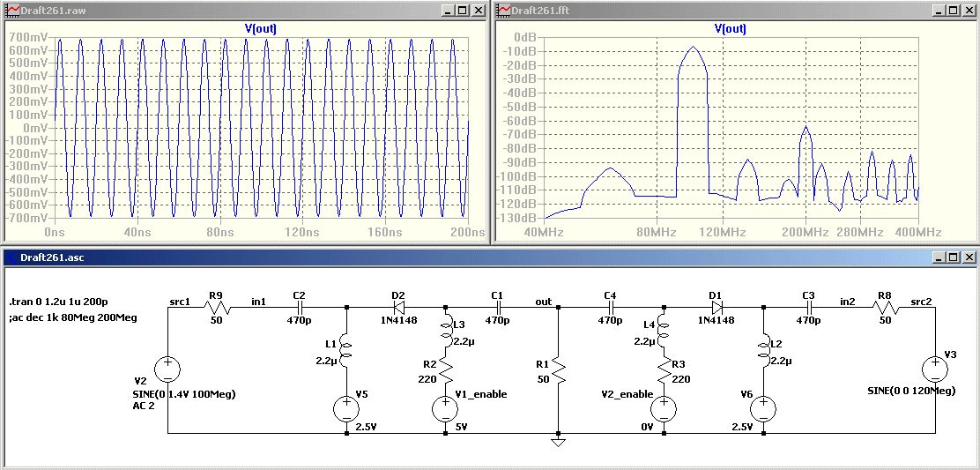Image resolution: width=980 pixels, height=470 pixels.
Task: Click the V1_enable name label
Action: click(x=480, y=394)
